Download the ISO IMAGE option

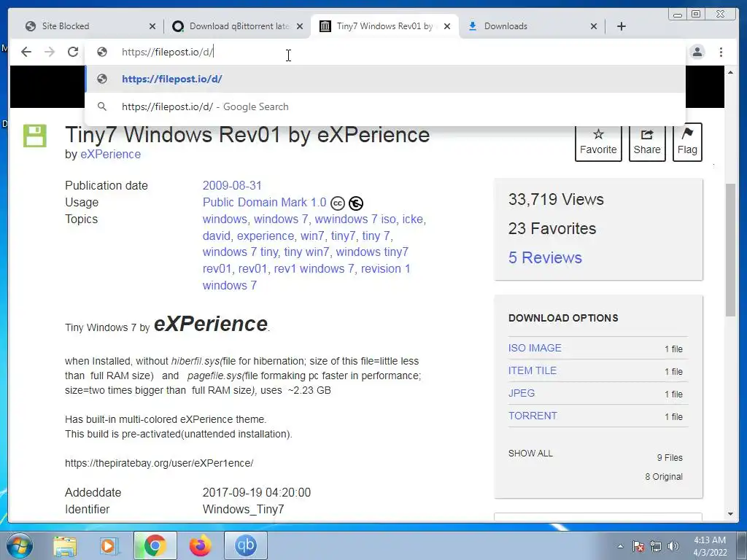pyautogui.click(x=535, y=348)
